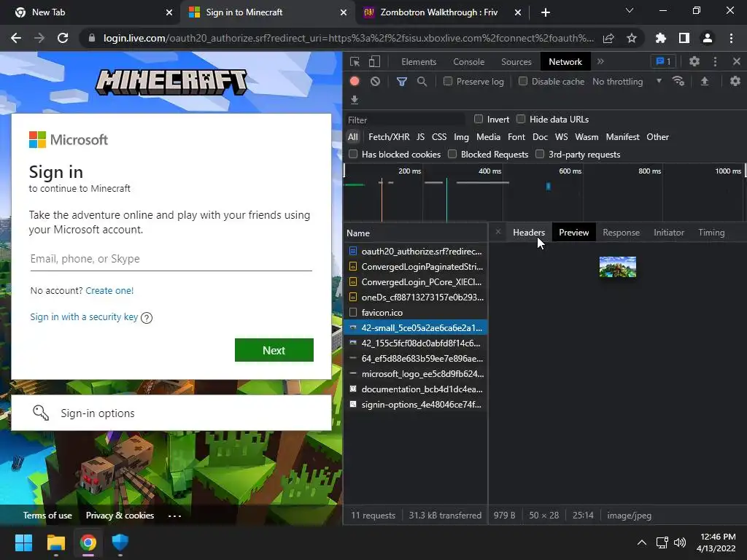Enable Disable cache checkbox

[522, 81]
